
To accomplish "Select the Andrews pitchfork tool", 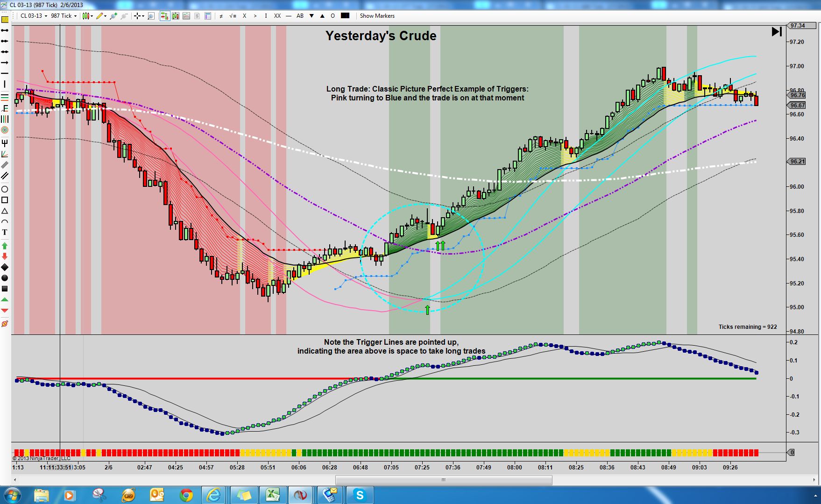I will [5, 142].
